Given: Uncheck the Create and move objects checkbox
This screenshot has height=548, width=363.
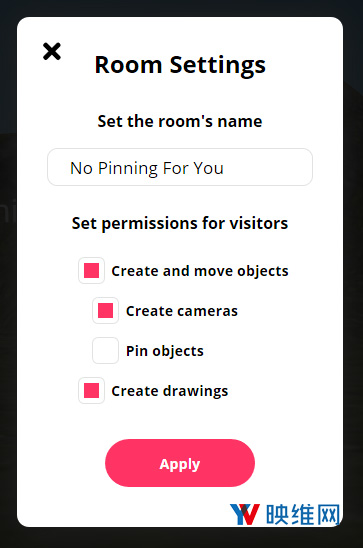Looking at the screenshot, I should point(91,271).
